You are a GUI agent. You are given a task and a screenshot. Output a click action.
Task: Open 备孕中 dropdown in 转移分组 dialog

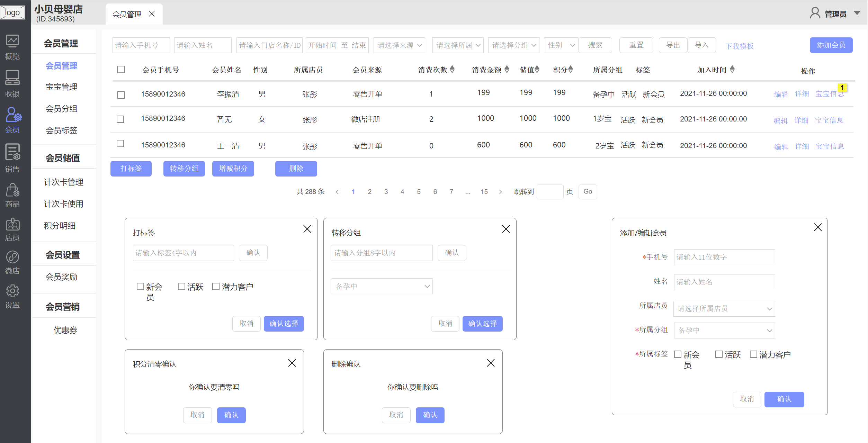382,287
